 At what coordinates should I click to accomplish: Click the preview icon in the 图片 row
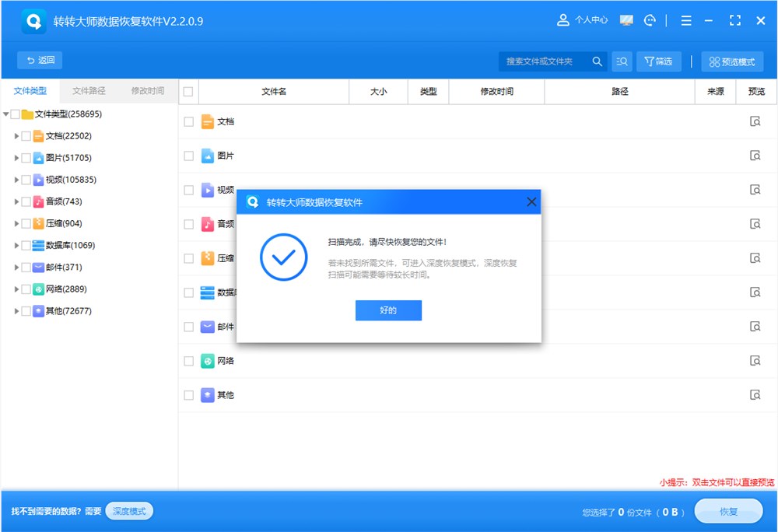tap(755, 156)
